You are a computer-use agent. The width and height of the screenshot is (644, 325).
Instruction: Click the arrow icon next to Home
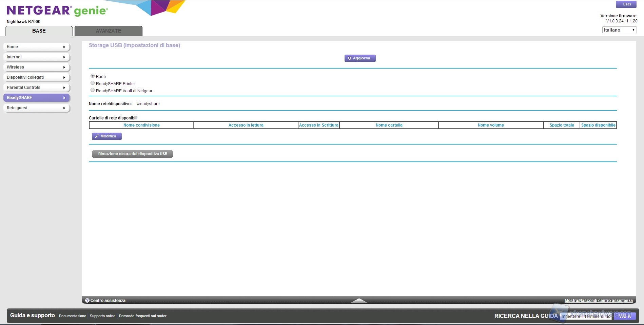click(64, 47)
